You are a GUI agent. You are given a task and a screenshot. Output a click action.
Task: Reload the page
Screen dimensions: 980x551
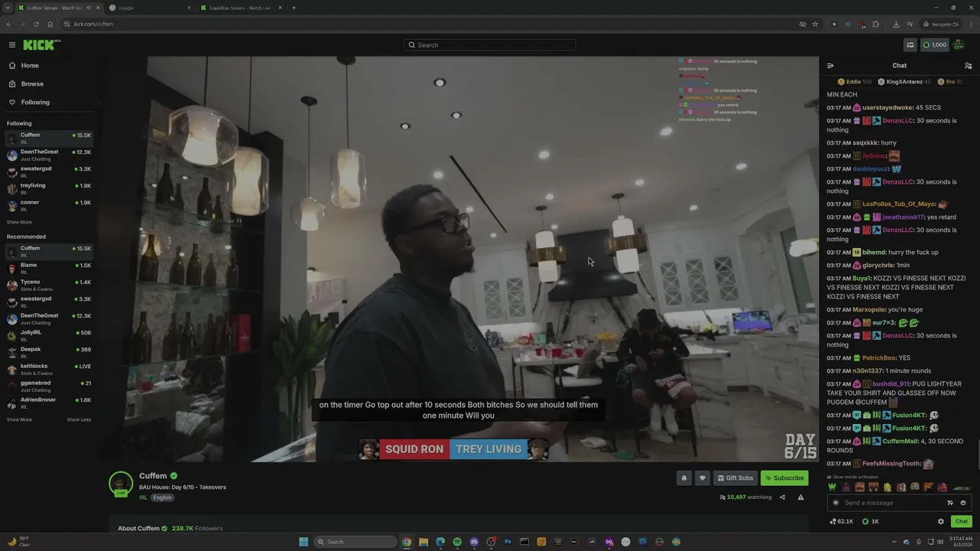(x=36, y=24)
